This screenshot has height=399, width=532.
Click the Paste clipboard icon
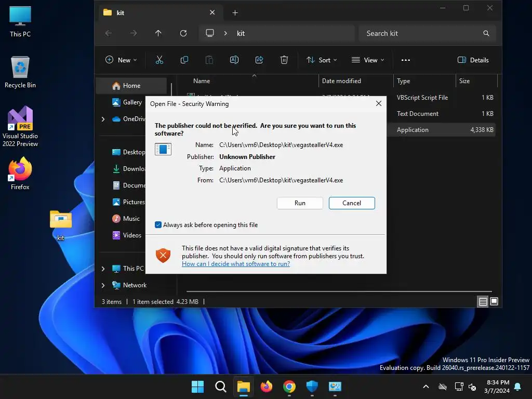(x=209, y=60)
